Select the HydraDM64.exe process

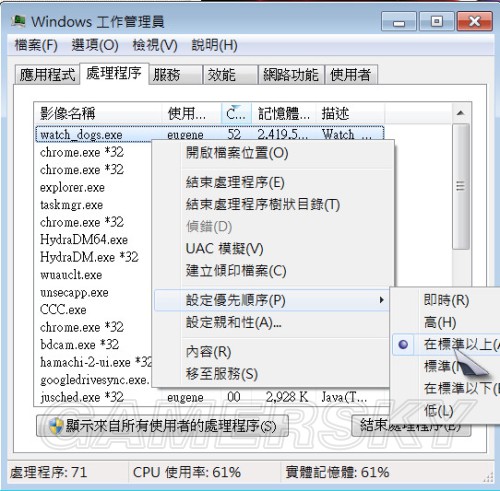point(84,240)
